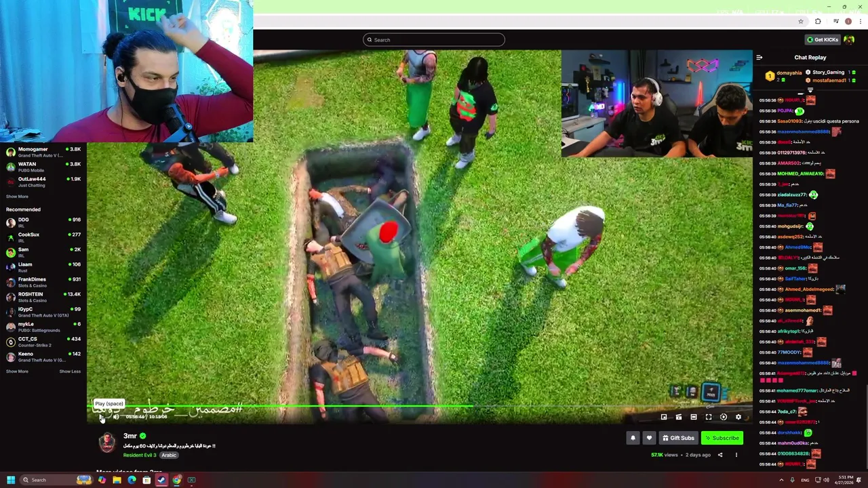Select the Arabic language tag
The width and height of the screenshot is (868, 488).
click(x=169, y=455)
